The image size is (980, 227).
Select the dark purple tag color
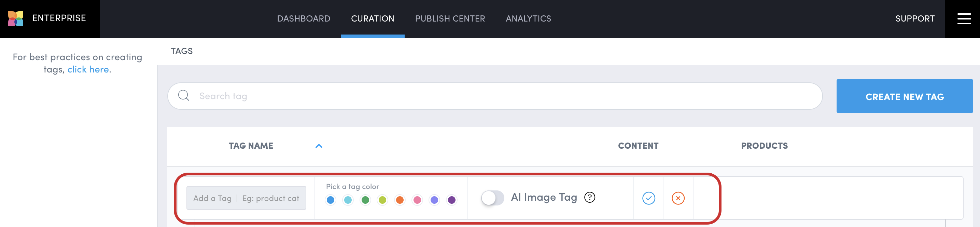451,200
